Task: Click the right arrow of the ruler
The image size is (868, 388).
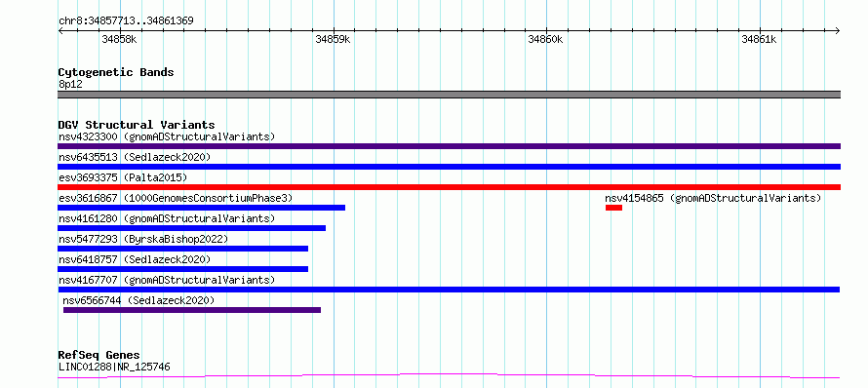Action: coord(838,30)
